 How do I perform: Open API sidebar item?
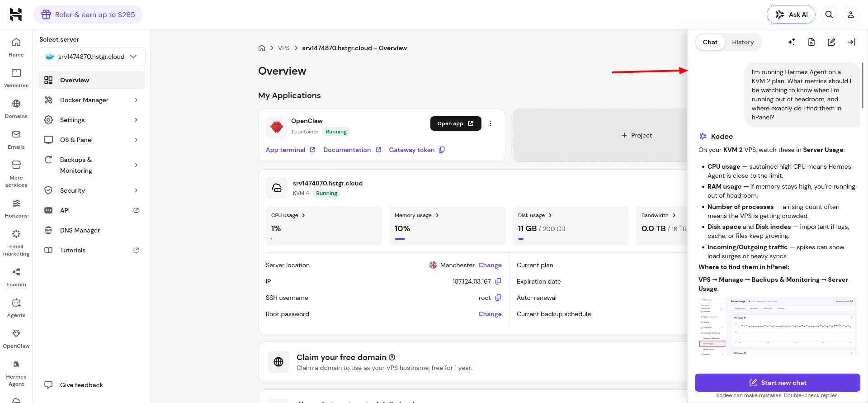[92, 210]
